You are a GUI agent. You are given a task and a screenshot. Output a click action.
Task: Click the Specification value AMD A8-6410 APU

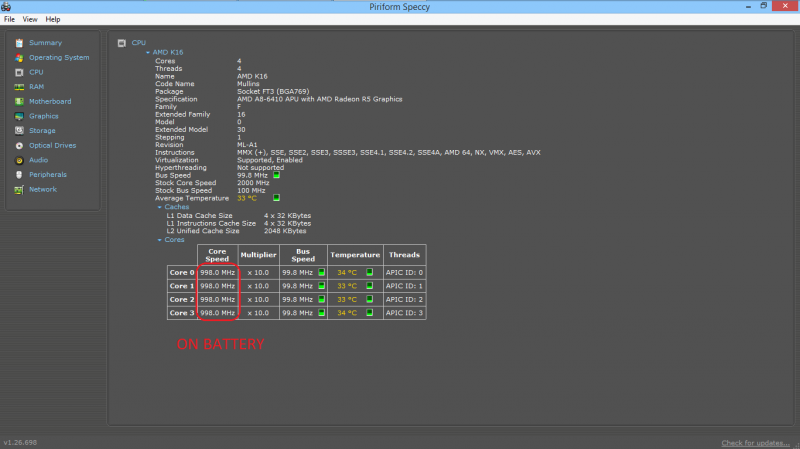(x=319, y=99)
